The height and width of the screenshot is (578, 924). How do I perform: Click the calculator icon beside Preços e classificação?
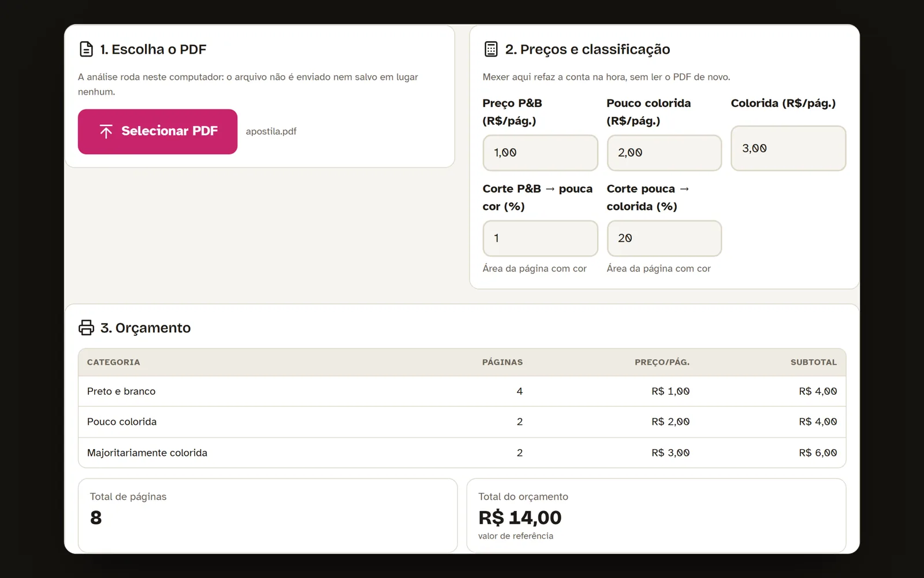(491, 49)
